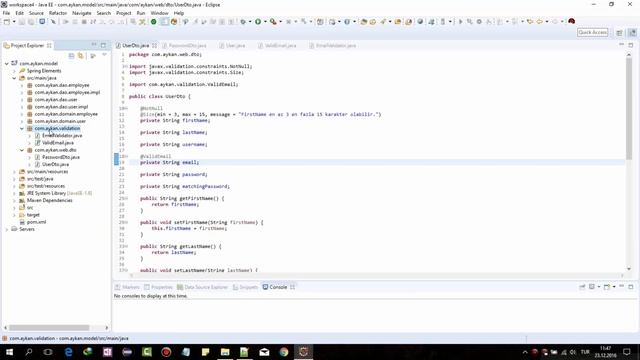Click Collapse All in Project Explorer
Image resolution: width=640 pixels, height=360 pixels.
coord(71,56)
